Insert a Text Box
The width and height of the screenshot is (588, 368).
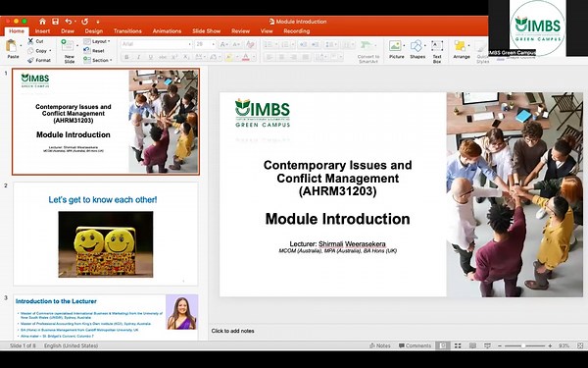tap(437, 51)
